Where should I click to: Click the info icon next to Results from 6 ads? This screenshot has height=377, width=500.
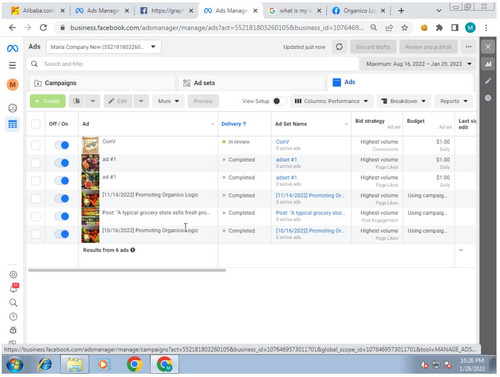click(133, 250)
